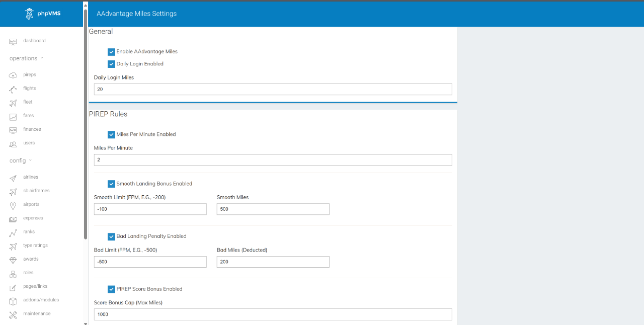Click the phpVMS logo in header
Screen dimensions: 644x325
(43, 14)
